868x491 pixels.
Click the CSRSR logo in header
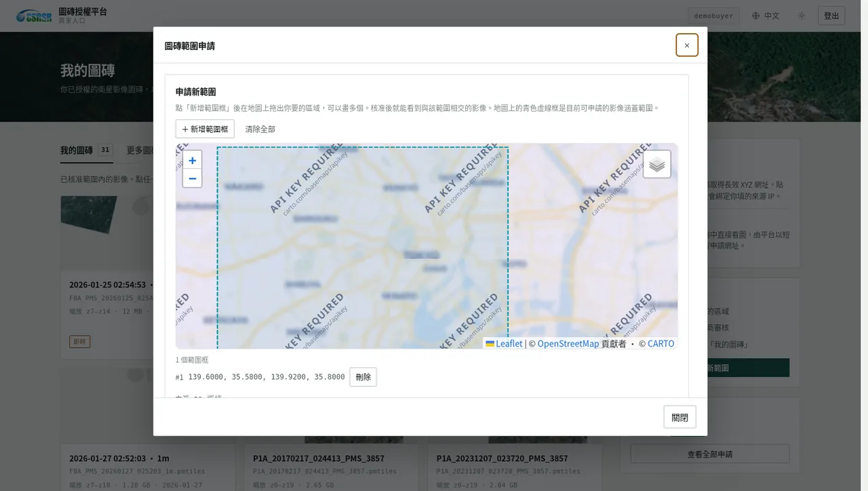(x=34, y=16)
